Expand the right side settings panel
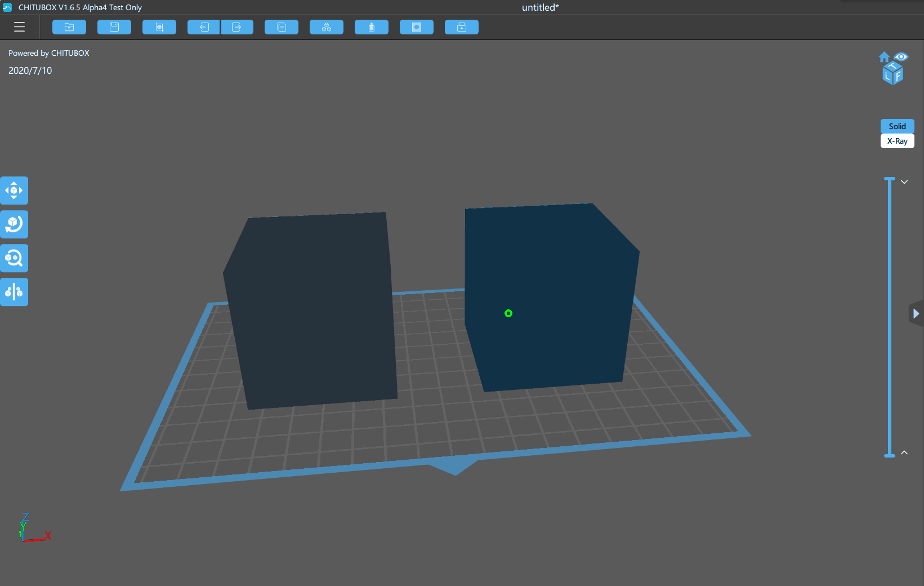The image size is (924, 586). coord(916,313)
